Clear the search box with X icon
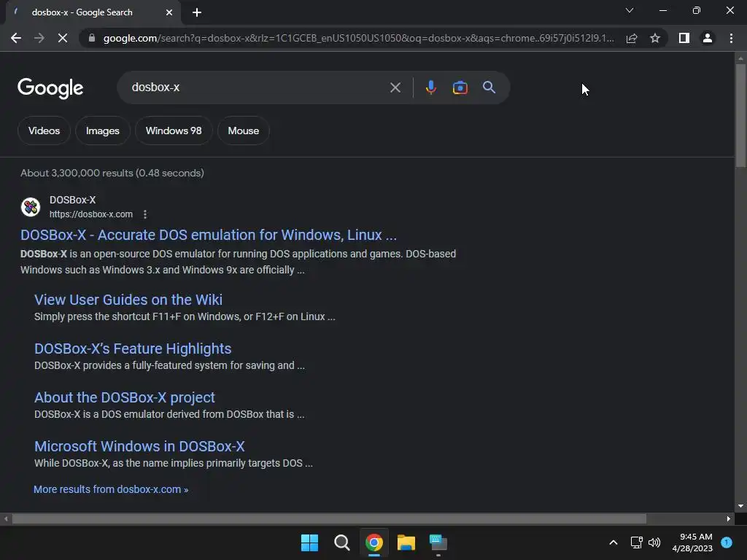Viewport: 747px width, 560px height. pos(395,87)
